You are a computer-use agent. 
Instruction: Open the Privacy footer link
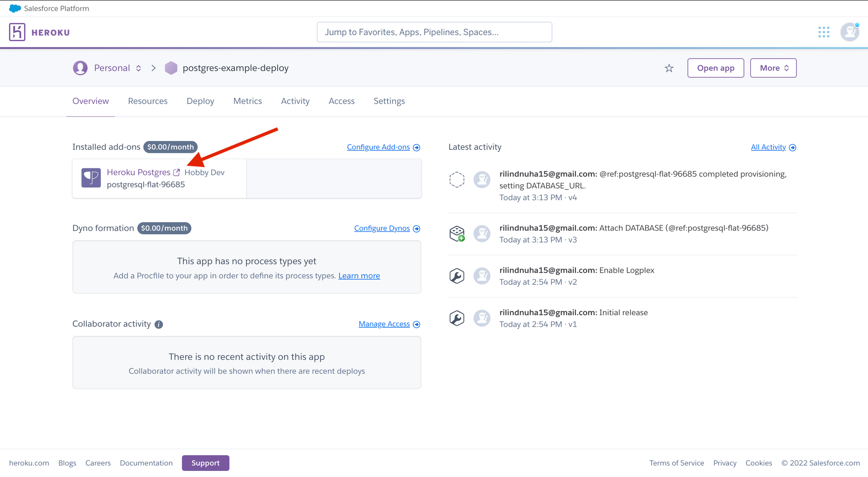pyautogui.click(x=725, y=463)
